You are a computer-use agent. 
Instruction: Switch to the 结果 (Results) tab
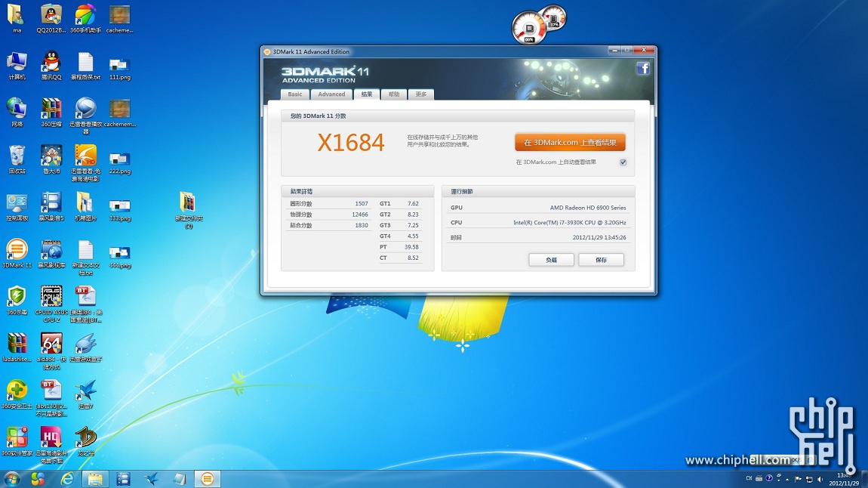click(x=367, y=94)
